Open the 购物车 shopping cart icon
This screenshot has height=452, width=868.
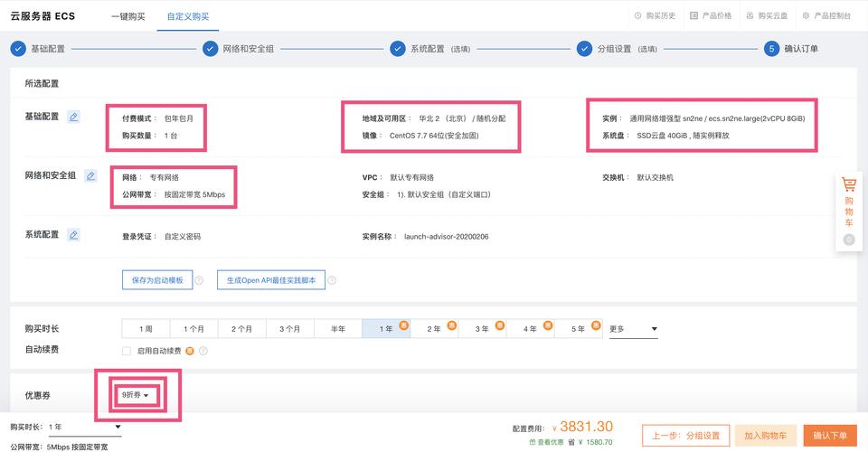[849, 184]
